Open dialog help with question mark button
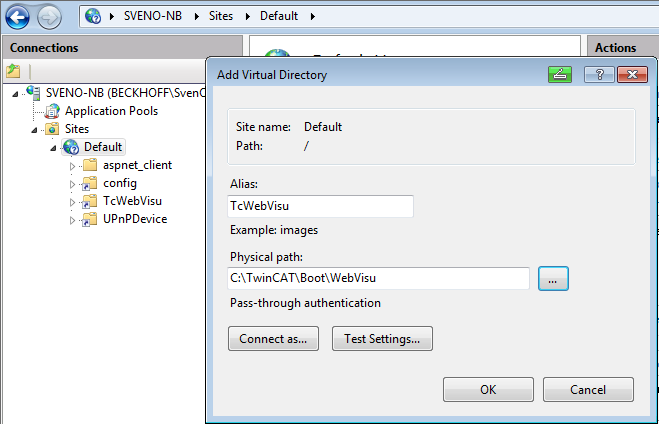Image resolution: width=659 pixels, height=424 pixels. (x=599, y=74)
